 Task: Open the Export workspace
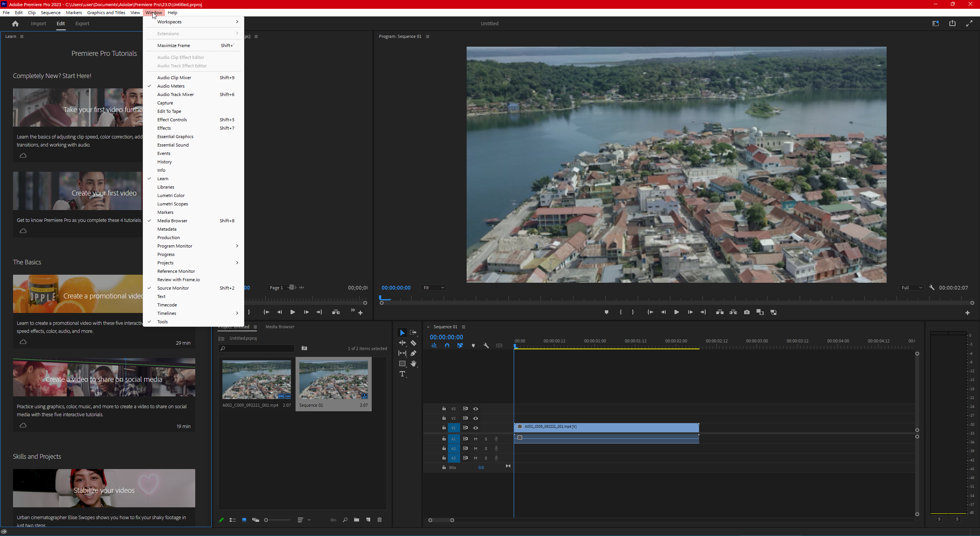(x=82, y=24)
